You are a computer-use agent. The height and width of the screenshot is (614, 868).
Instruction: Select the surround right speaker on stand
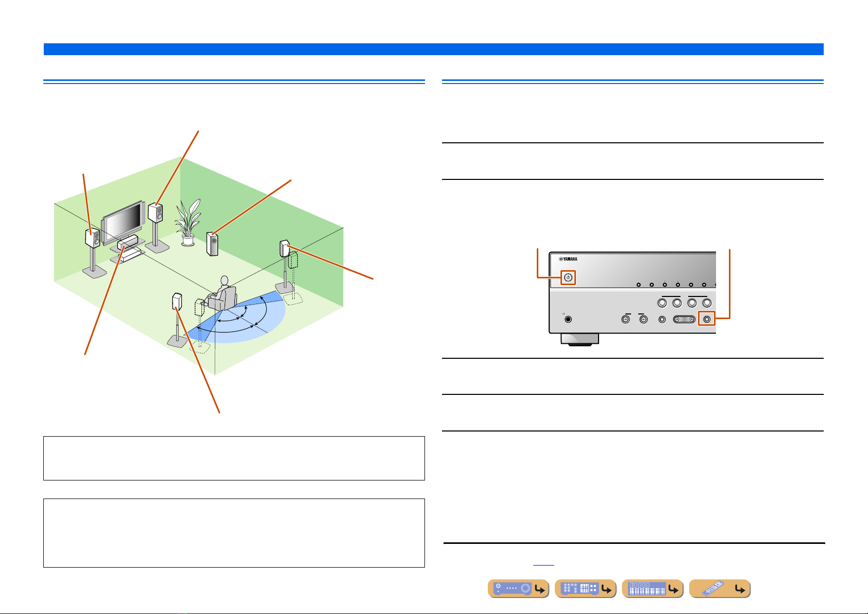coord(285,248)
